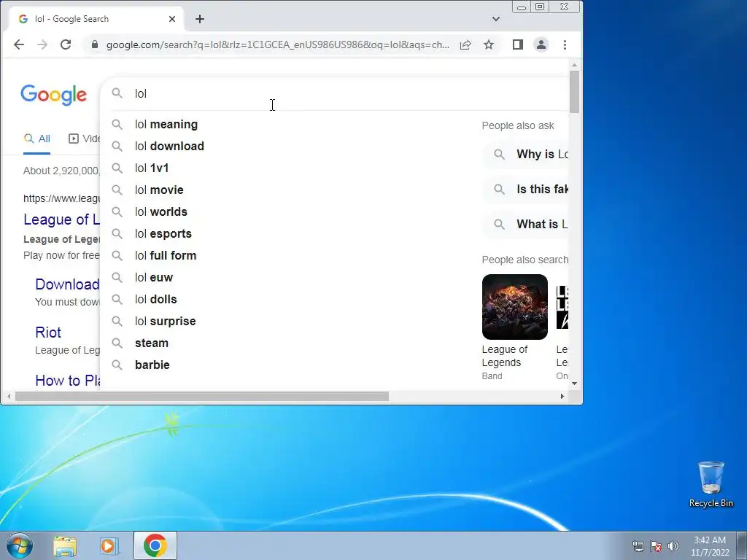This screenshot has height=560, width=747.
Task: Open the Chrome side panel
Action: point(518,44)
